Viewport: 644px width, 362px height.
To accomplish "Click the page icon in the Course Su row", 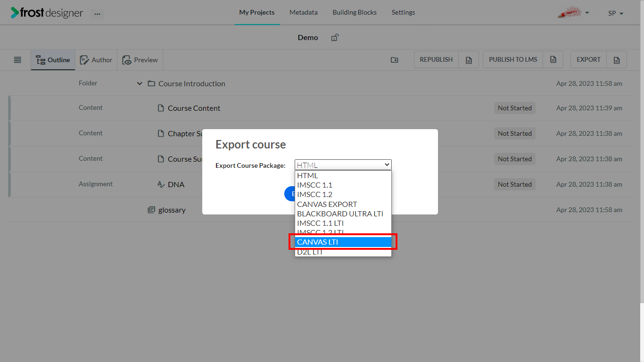I will click(x=161, y=159).
